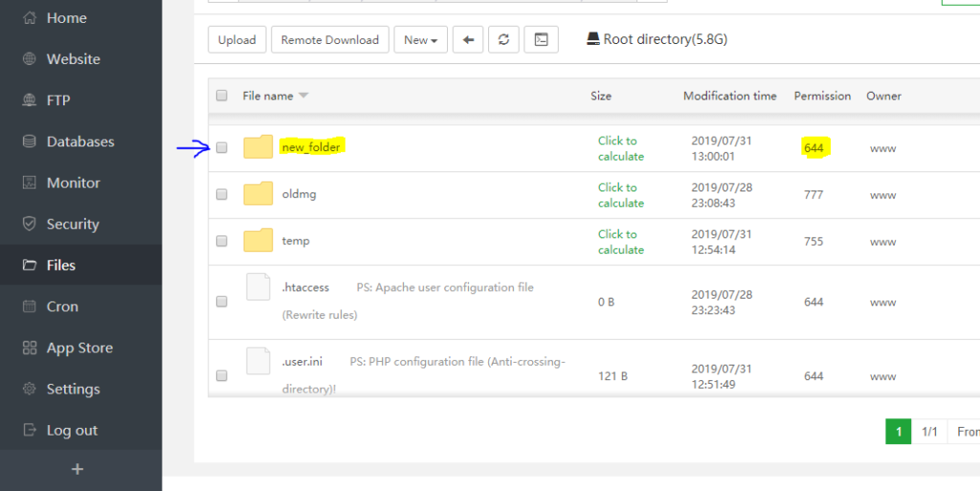Click the Root directory disk icon
The width and height of the screenshot is (980, 491).
pos(593,39)
